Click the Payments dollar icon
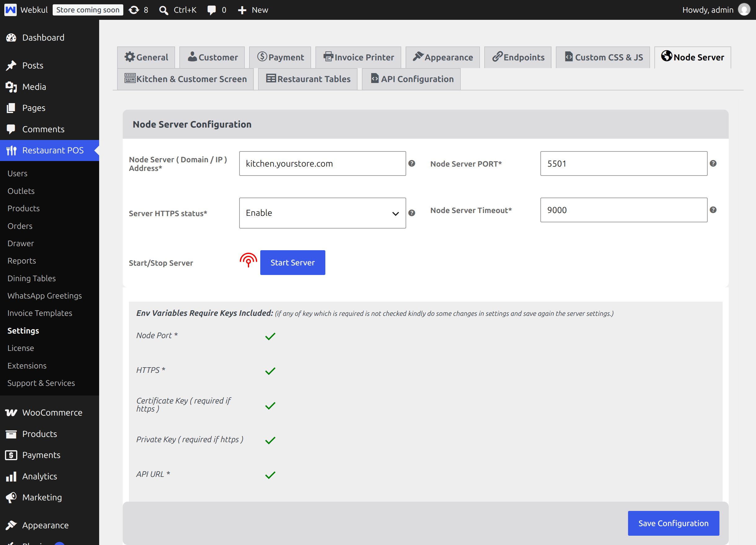756x545 pixels. coord(11,455)
